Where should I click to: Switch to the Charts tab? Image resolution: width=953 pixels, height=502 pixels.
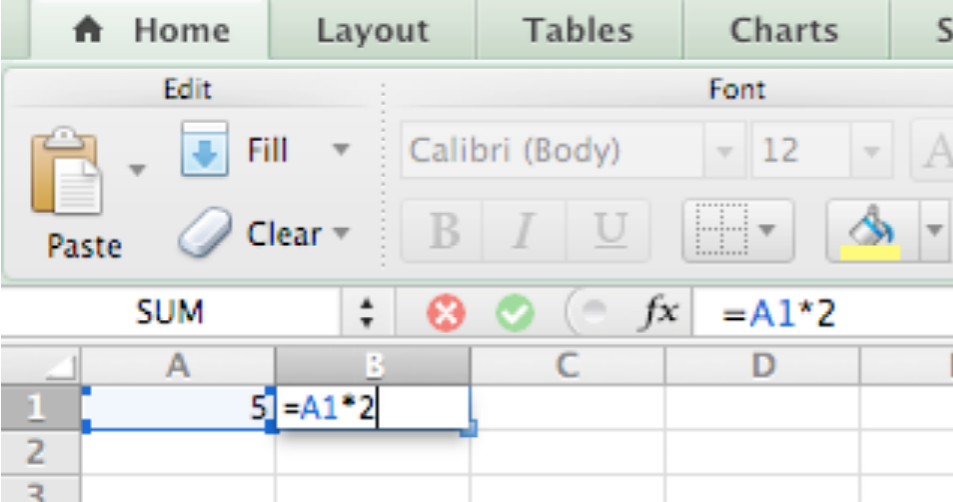pyautogui.click(x=783, y=30)
